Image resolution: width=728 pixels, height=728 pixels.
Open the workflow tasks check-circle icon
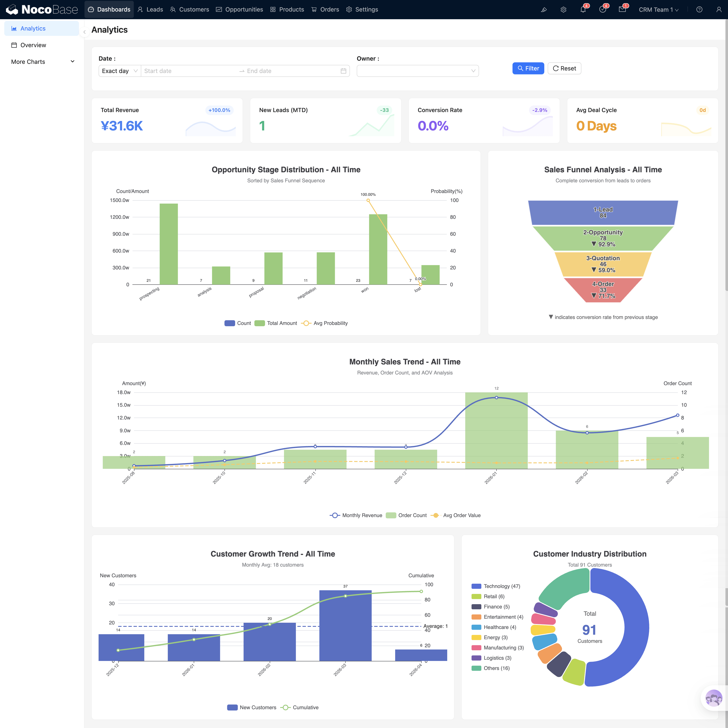coord(603,10)
